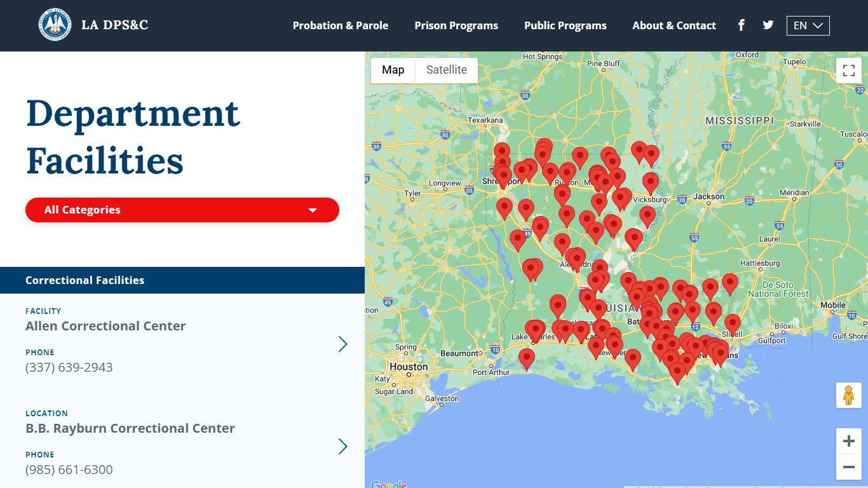The height and width of the screenshot is (488, 868).
Task: Click the map pin south of Port Arthur
Action: pyautogui.click(x=527, y=359)
